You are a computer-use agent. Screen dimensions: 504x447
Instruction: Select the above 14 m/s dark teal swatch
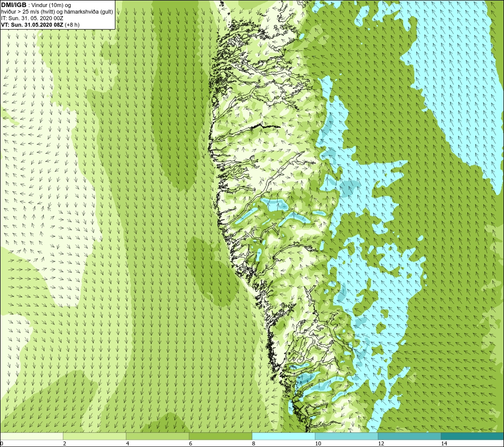coord(473,436)
